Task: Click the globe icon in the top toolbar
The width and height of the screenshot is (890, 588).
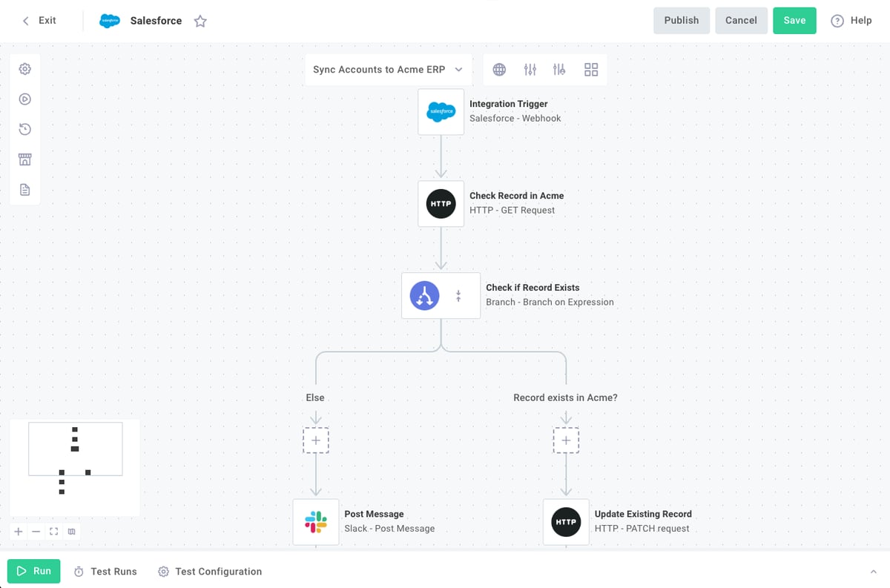Action: point(499,69)
